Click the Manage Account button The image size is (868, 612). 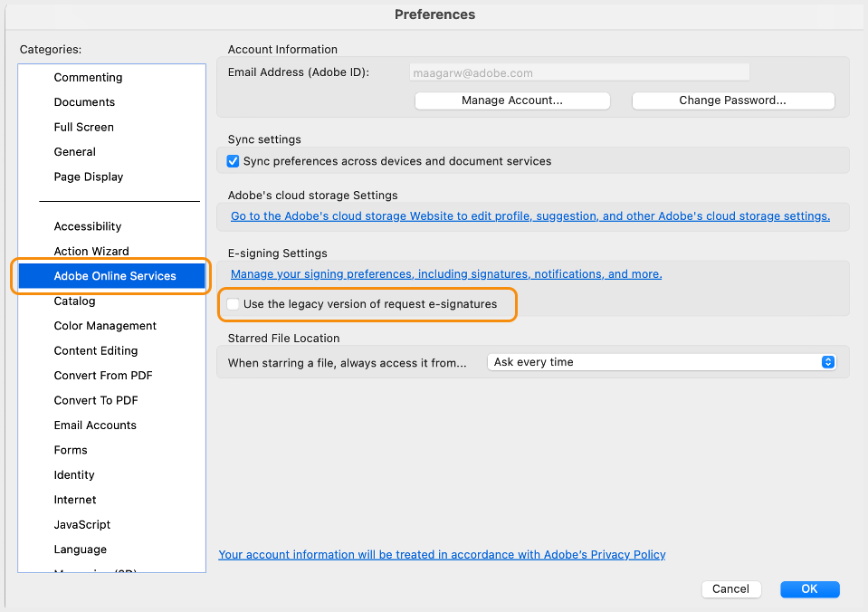click(511, 100)
